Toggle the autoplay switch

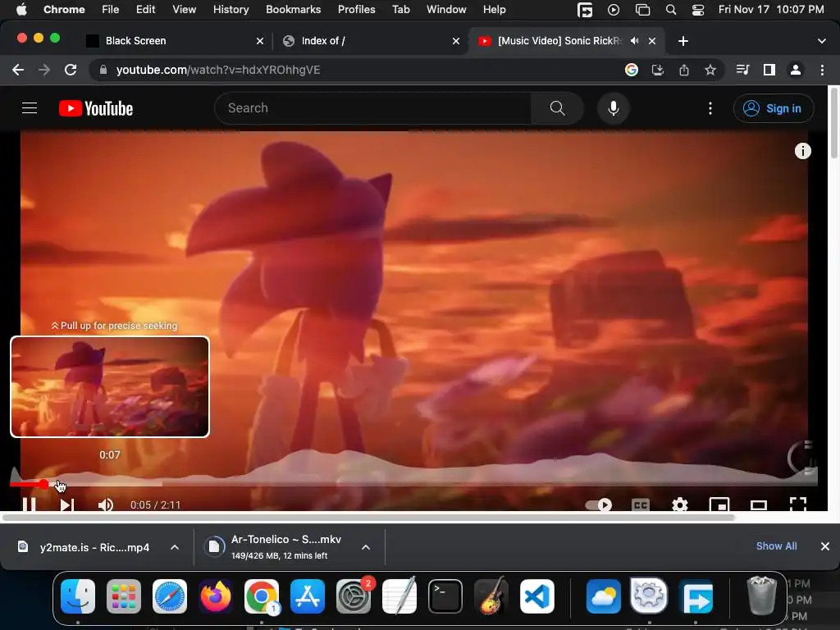(599, 504)
